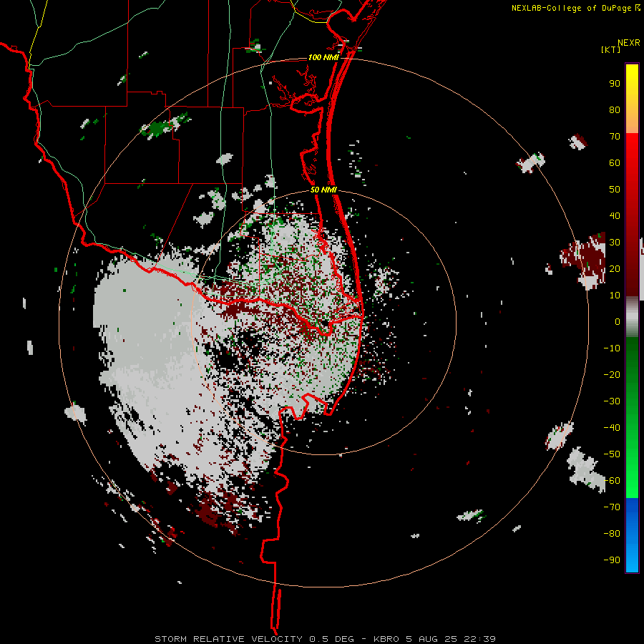Click the NEXR label above the color scale
This screenshot has height=644, width=644.
pyautogui.click(x=629, y=43)
